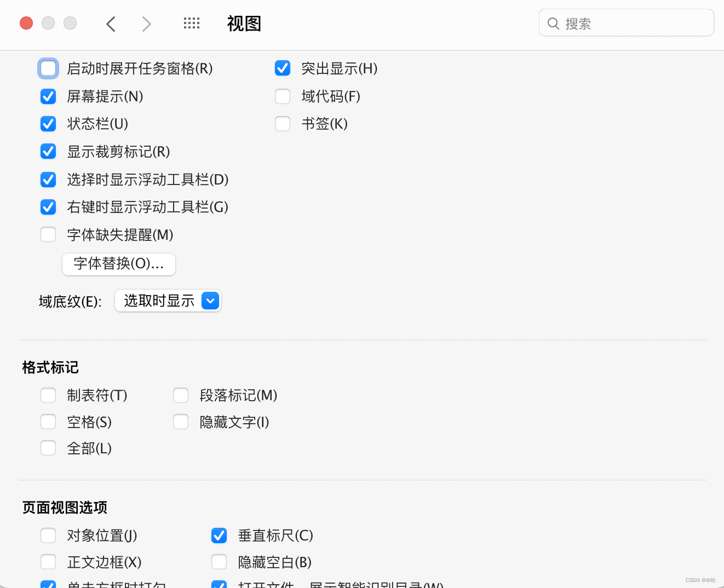This screenshot has width=724, height=588.
Task: Uncheck 右键时显示浮动工具栏(G)
Action: (x=48, y=207)
